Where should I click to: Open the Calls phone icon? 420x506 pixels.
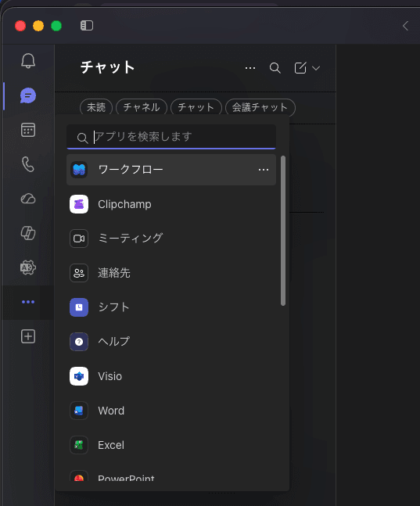(x=28, y=164)
